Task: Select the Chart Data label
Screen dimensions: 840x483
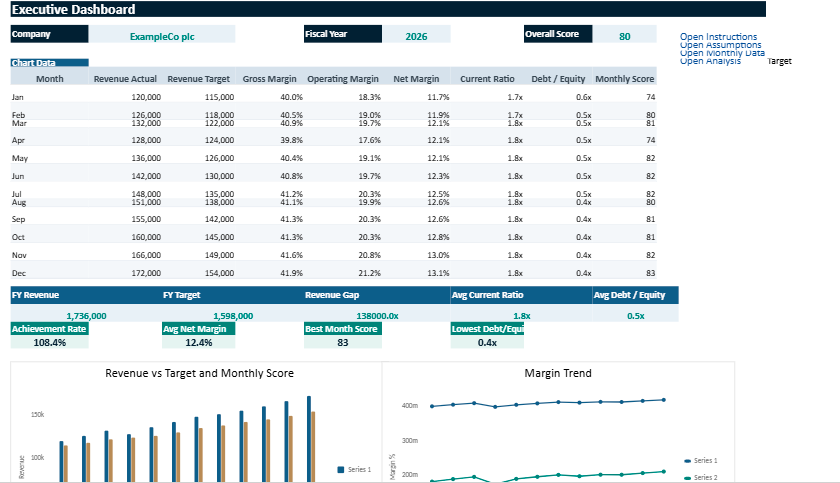Action: [x=33, y=63]
